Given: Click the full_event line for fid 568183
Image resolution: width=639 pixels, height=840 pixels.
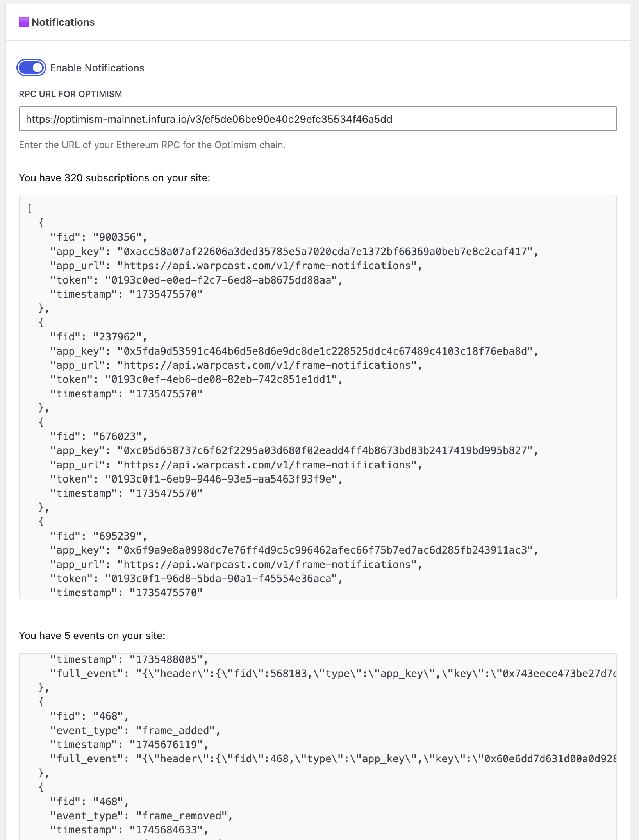Looking at the screenshot, I should (333, 674).
